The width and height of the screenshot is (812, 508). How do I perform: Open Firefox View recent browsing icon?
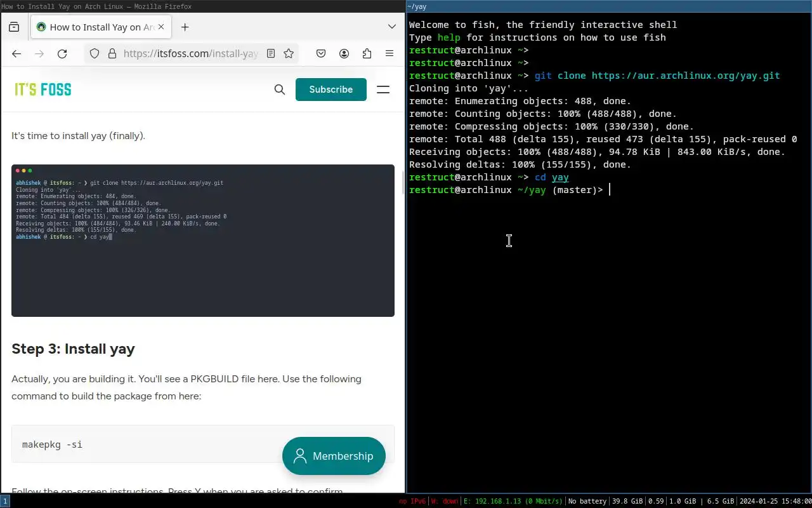[x=14, y=27]
